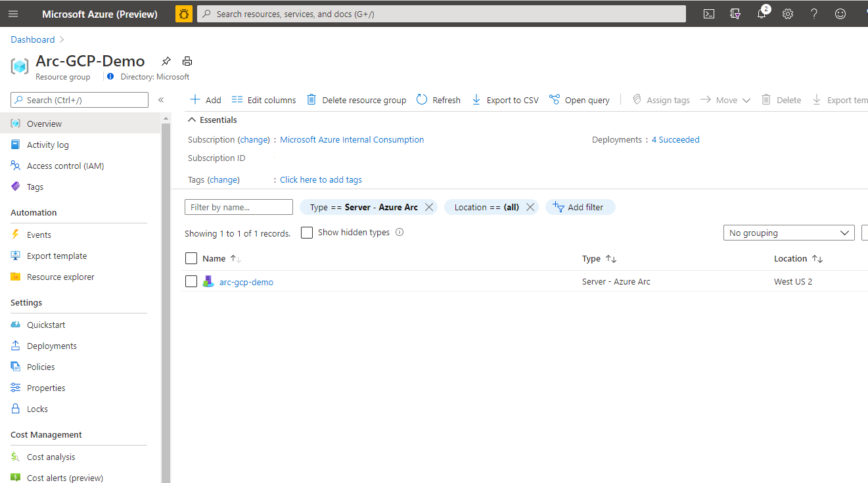
Task: Focus the global search bar
Action: click(442, 14)
